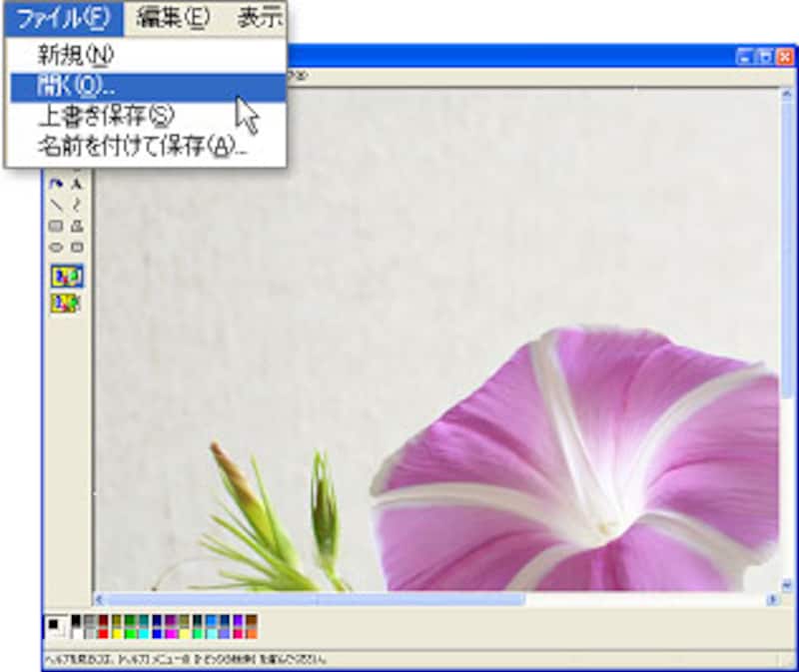799x672 pixels.
Task: Enable opaque background drawing option
Action: coord(67,277)
